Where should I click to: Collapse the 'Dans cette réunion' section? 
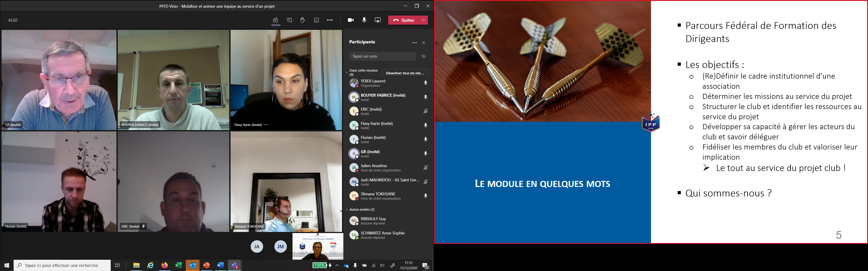click(x=347, y=73)
